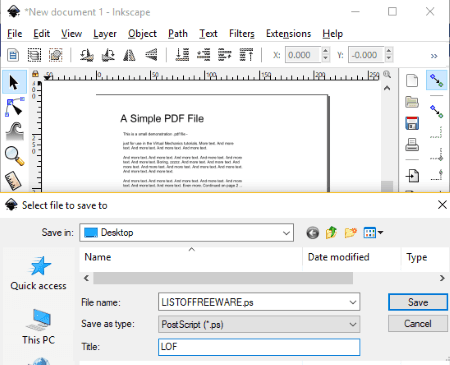This screenshot has width=450, height=365.
Task: Open Save as type PostScript dropdown
Action: tap(353, 324)
